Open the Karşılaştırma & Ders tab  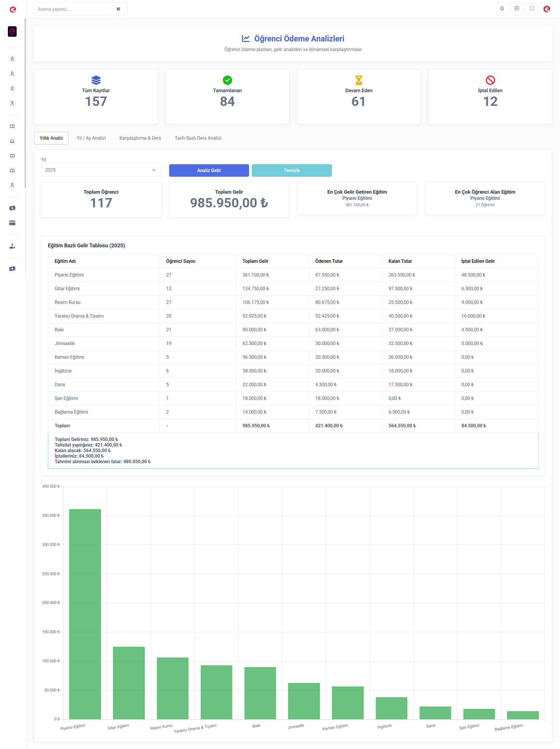click(x=140, y=138)
